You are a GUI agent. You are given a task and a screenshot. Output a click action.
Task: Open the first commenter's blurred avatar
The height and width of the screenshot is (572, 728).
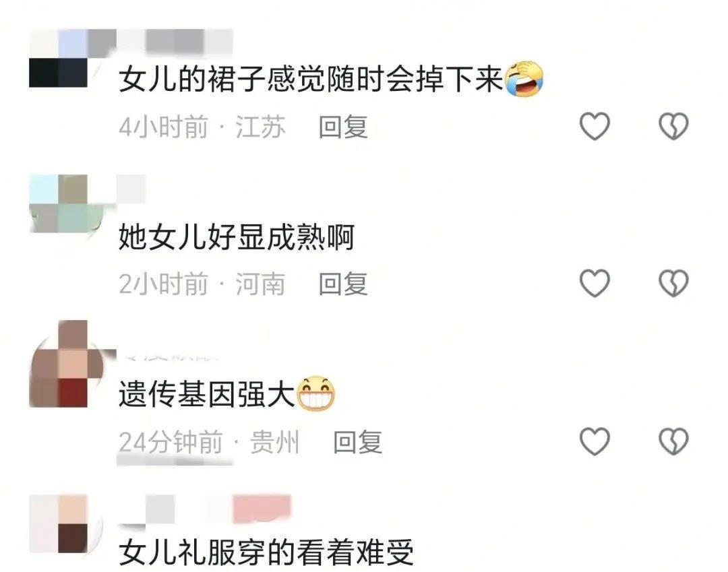coord(65,59)
